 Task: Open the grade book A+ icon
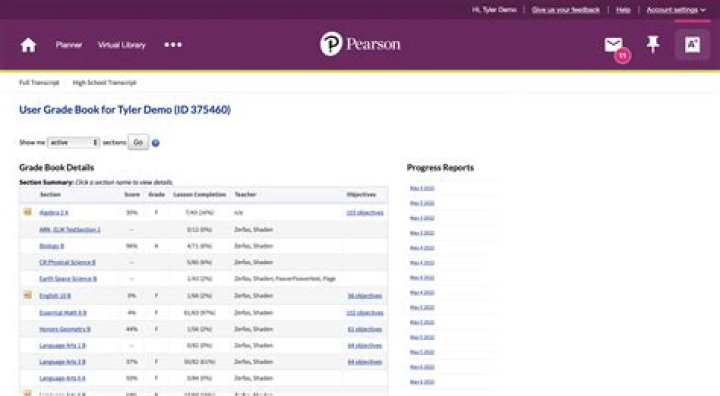(692, 45)
